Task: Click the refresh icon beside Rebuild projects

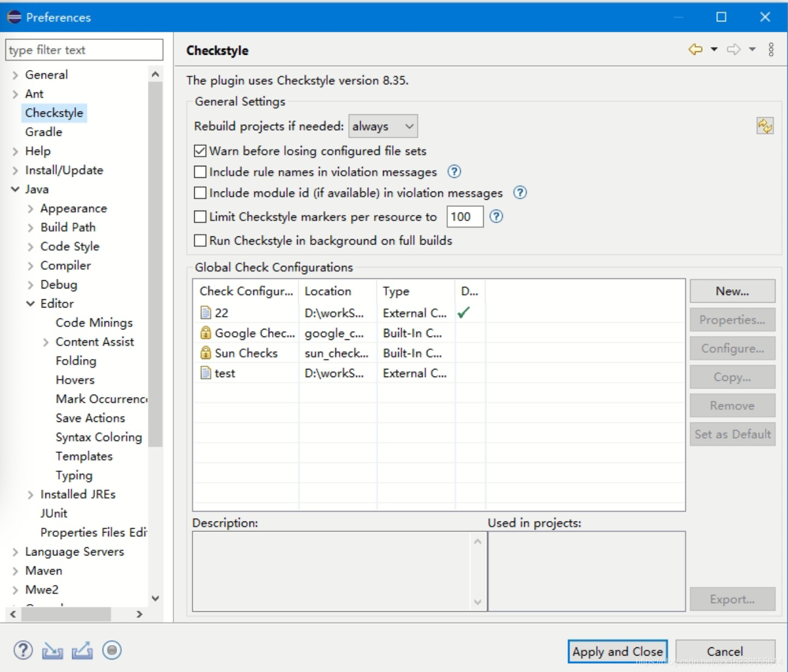Action: 765,126
